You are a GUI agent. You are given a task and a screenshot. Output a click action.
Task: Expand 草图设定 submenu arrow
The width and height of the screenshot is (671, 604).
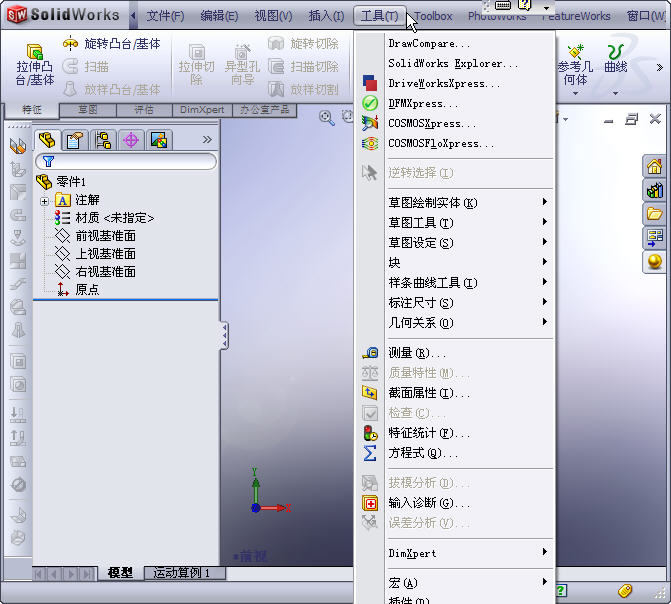pos(544,242)
